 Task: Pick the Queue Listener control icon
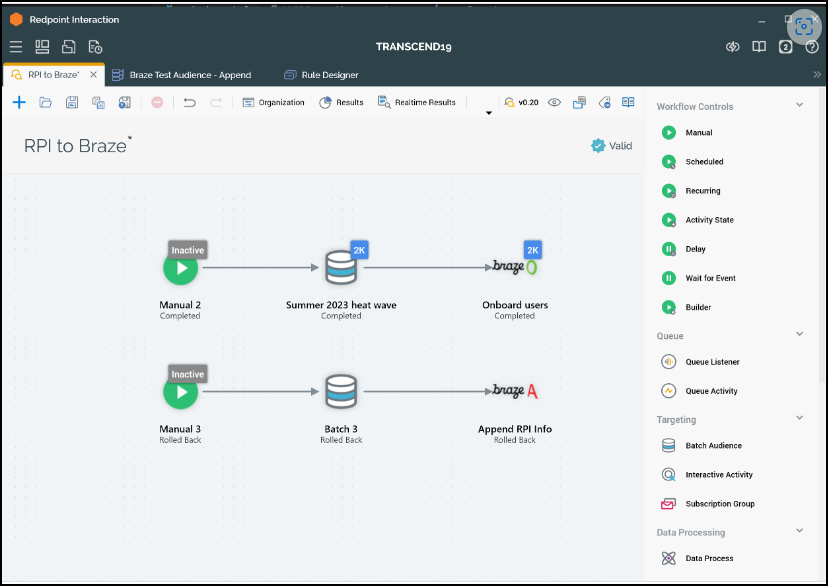pos(668,362)
